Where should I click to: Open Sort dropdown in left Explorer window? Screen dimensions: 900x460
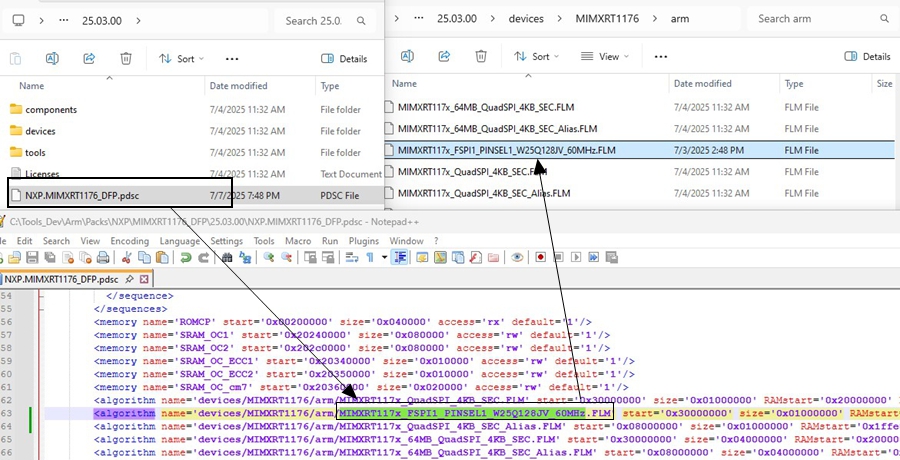click(x=181, y=59)
